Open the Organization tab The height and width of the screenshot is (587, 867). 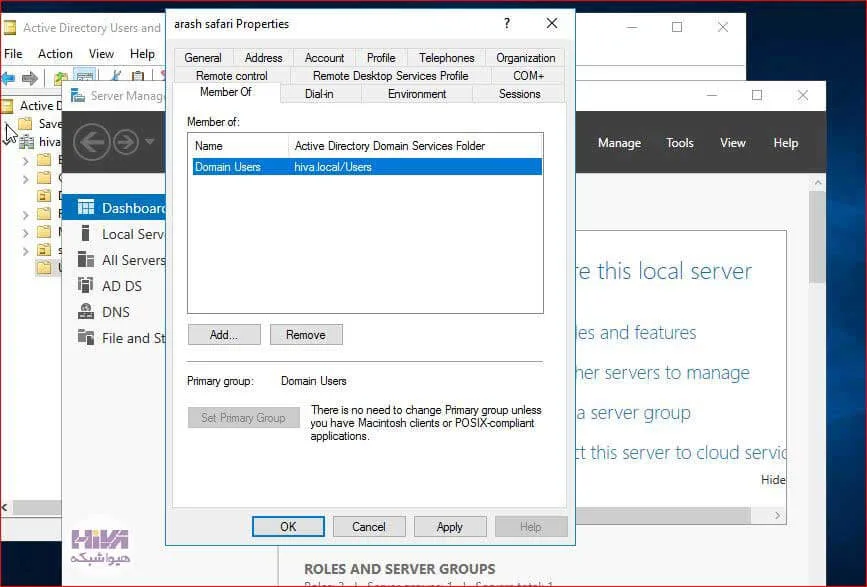(x=525, y=57)
